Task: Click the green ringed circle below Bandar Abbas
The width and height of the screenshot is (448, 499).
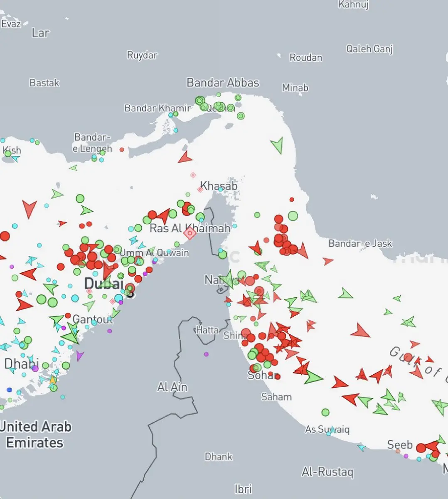Action: [241, 116]
